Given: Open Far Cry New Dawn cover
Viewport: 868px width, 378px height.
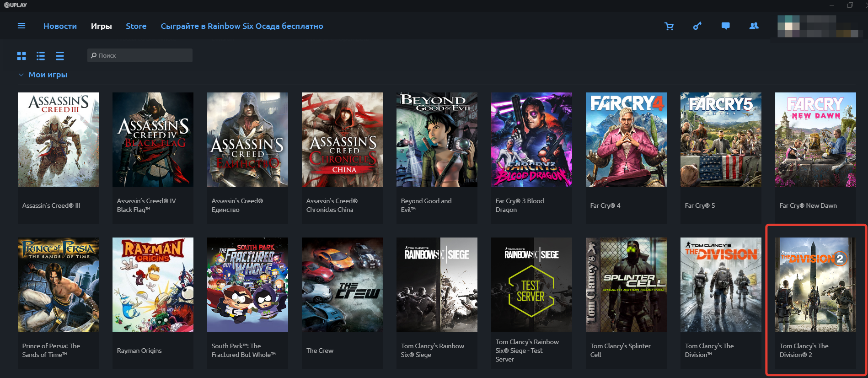Looking at the screenshot, I should (815, 140).
